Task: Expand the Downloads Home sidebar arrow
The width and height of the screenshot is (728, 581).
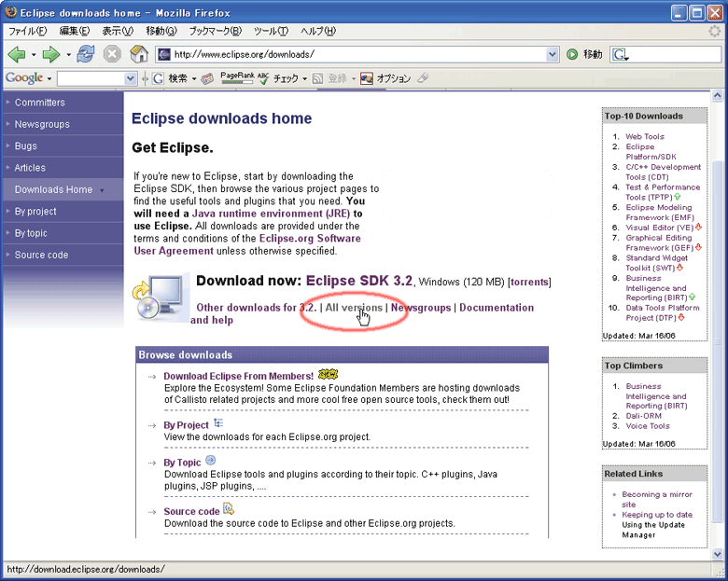Action: 102,190
